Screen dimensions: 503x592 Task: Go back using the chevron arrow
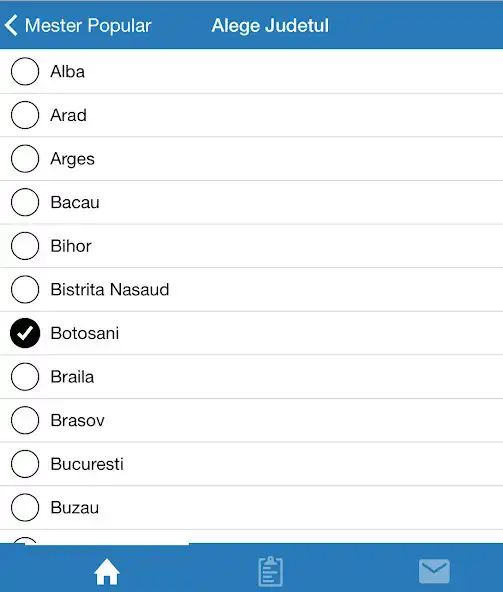11,25
